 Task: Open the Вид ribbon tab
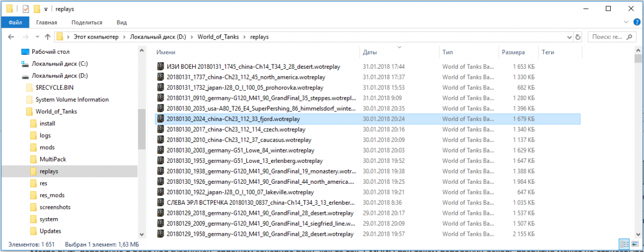(122, 23)
